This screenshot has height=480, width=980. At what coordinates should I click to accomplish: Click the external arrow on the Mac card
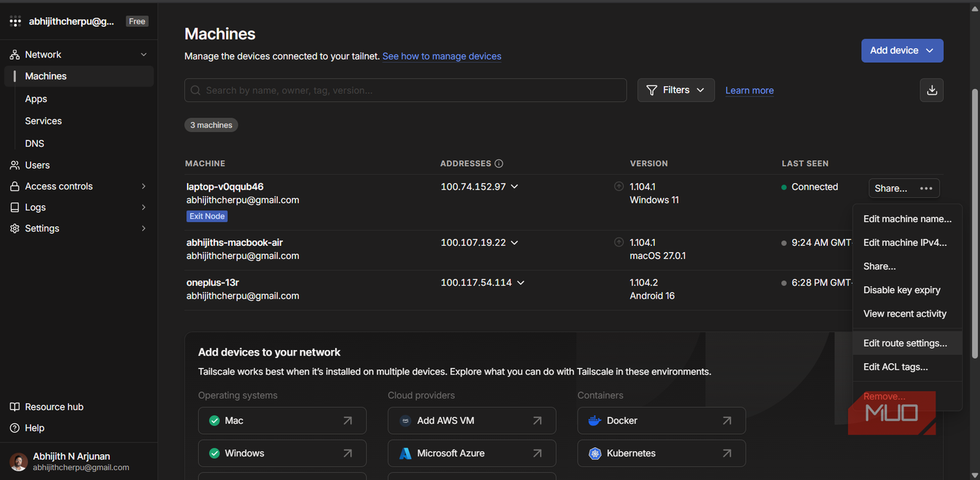[348, 421]
